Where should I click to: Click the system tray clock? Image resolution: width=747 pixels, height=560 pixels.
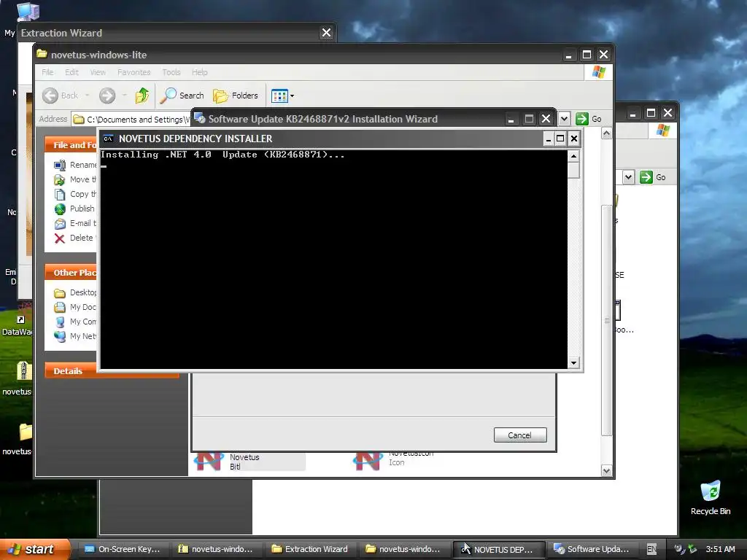coord(720,549)
